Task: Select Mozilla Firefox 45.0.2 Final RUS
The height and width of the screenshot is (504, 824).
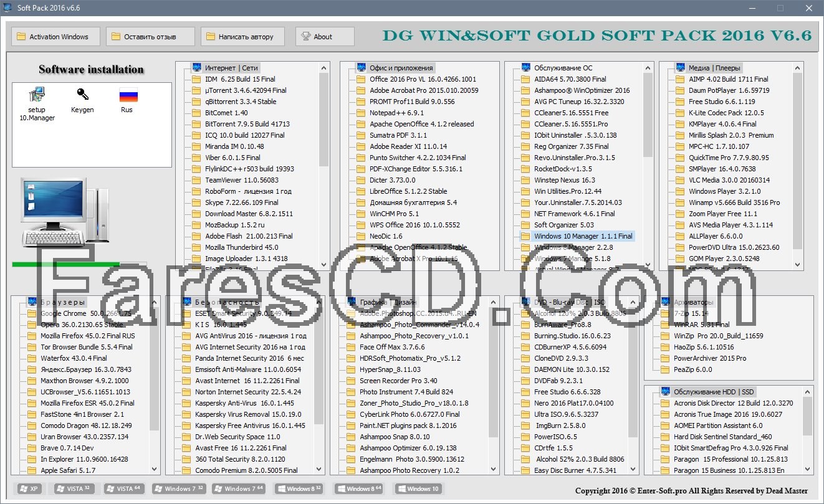Action: (x=87, y=336)
